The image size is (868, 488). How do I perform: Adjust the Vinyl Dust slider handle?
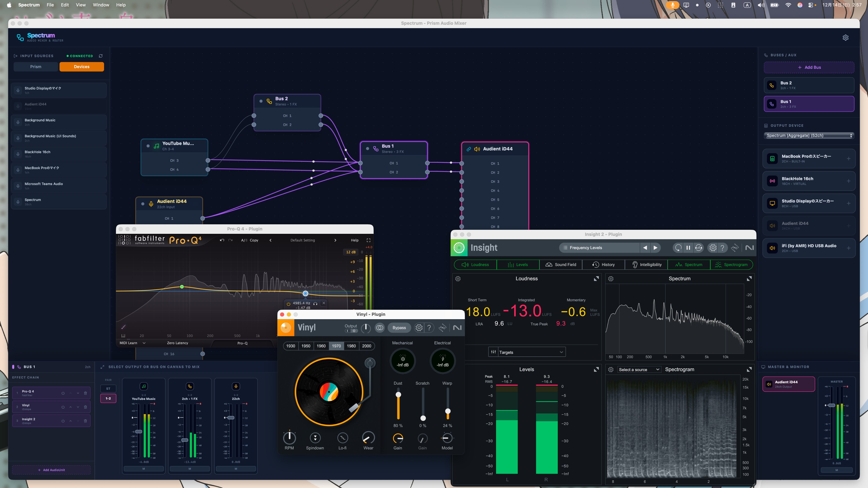coord(398,395)
